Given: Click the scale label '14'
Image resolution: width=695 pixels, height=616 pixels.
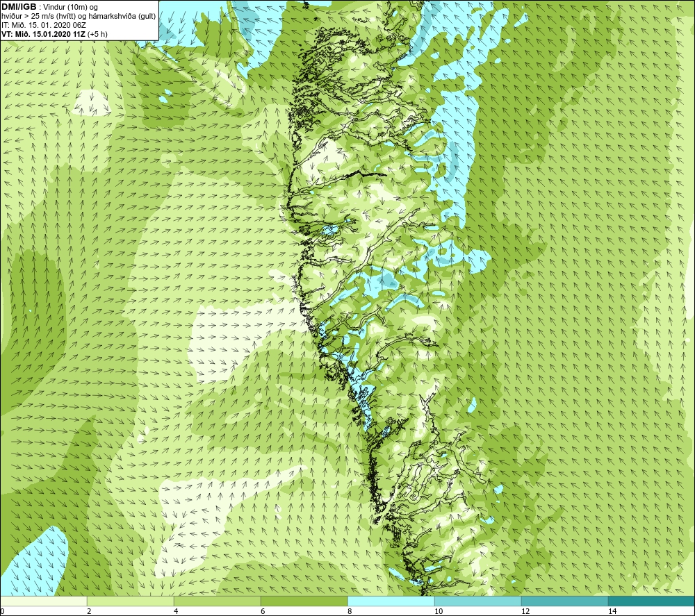Looking at the screenshot, I should point(612,611).
